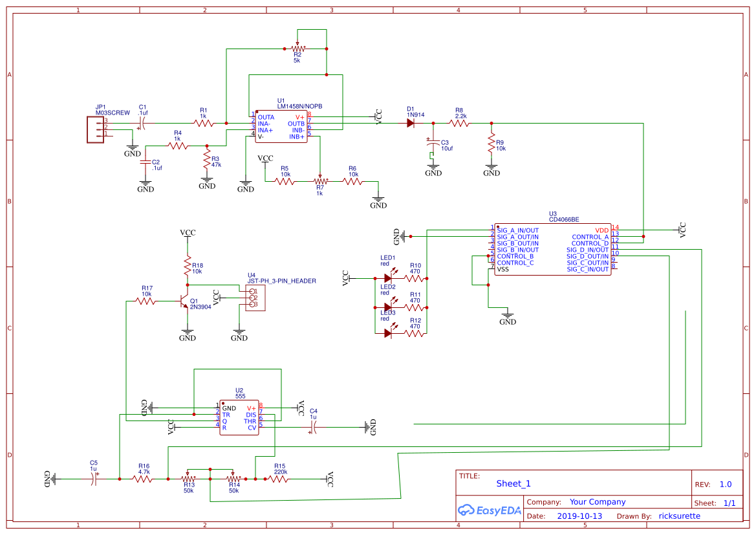Click the JST-PH 3-pin header U4
The width and height of the screenshot is (756, 535).
click(x=254, y=298)
